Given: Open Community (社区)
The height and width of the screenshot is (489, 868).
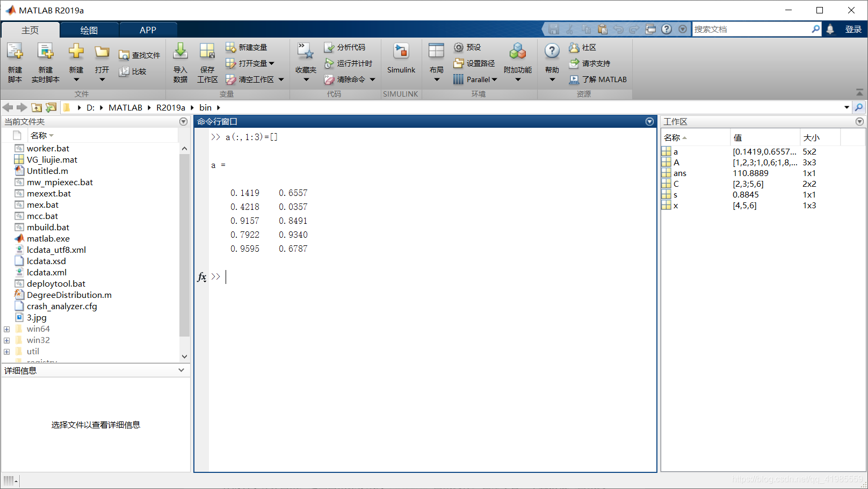Looking at the screenshot, I should (x=583, y=47).
